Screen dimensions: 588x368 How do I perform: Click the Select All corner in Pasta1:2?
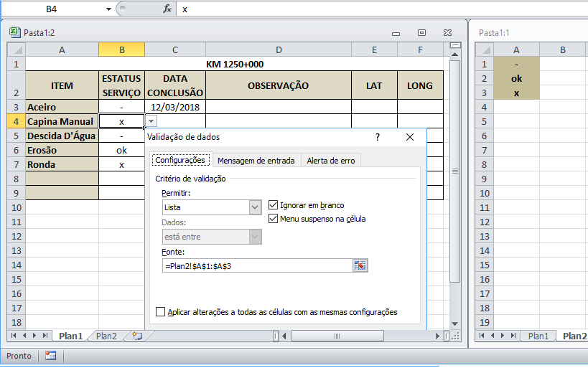pos(16,49)
